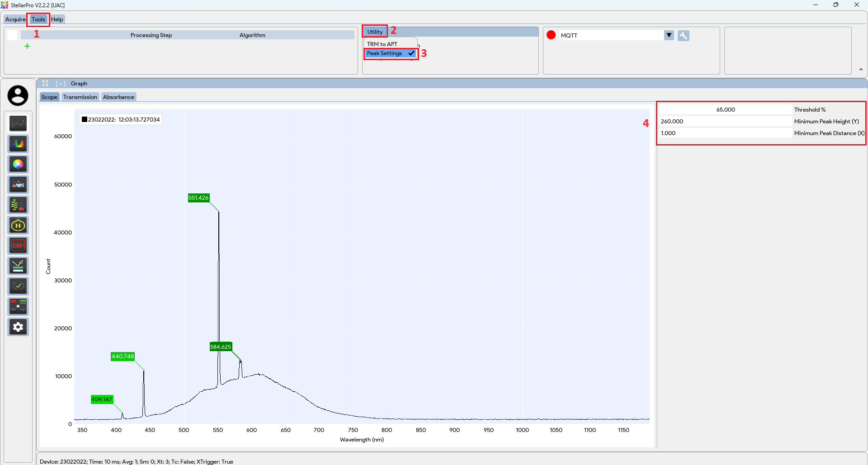Collapse the panel using the top-right chevron

(861, 69)
